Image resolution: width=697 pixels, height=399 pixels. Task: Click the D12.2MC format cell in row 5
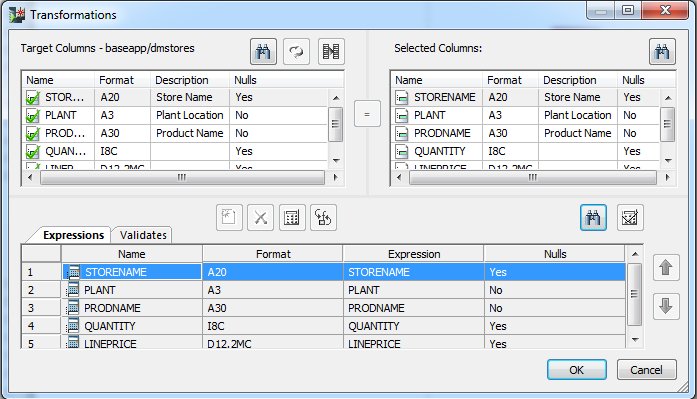click(272, 343)
